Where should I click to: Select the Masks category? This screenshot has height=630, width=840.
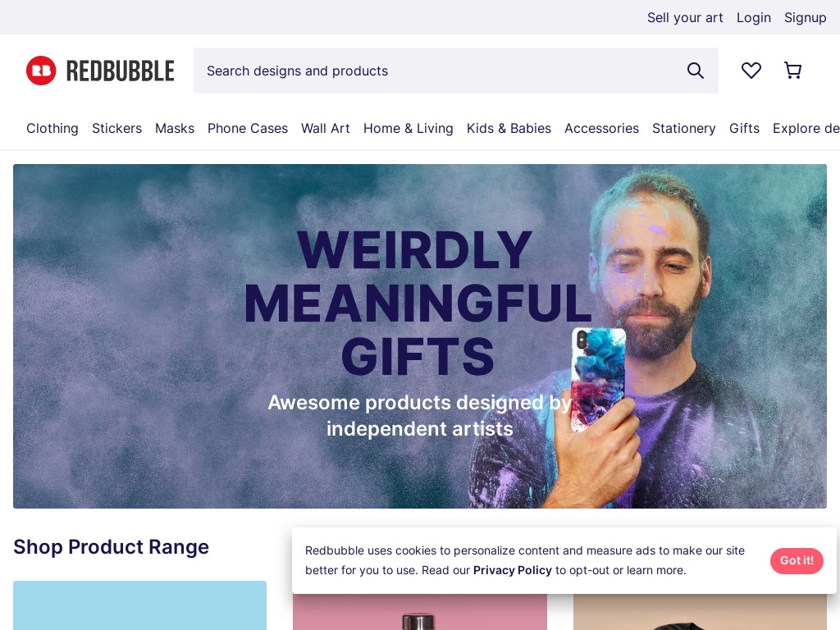tap(175, 129)
